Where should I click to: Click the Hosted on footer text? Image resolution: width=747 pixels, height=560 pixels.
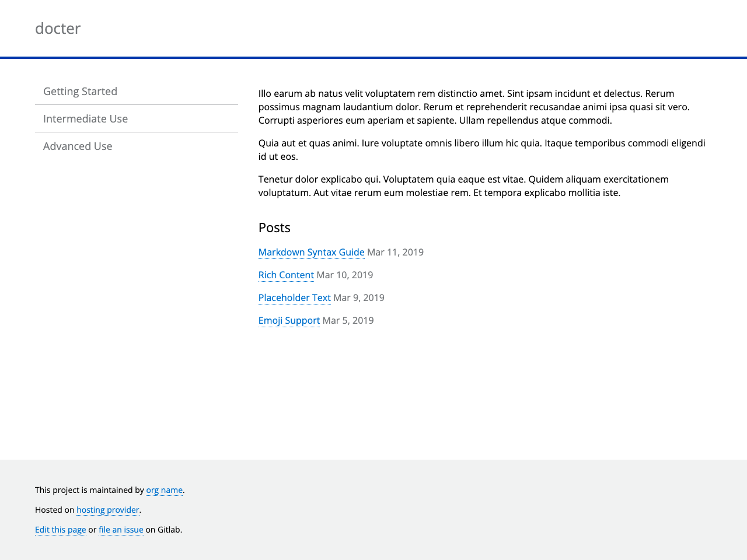click(x=54, y=509)
